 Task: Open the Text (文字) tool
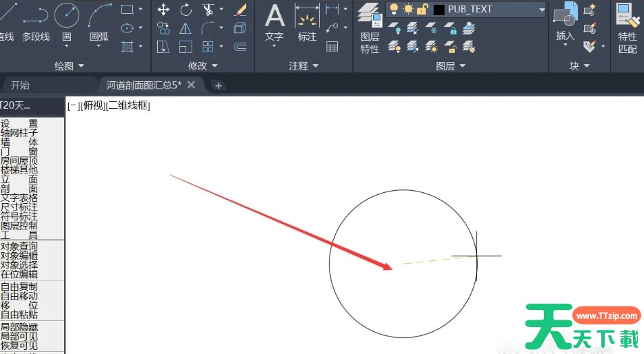tap(274, 23)
